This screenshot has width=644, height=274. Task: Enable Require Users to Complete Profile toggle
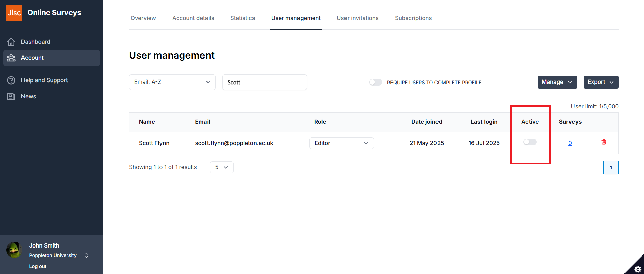point(375,82)
